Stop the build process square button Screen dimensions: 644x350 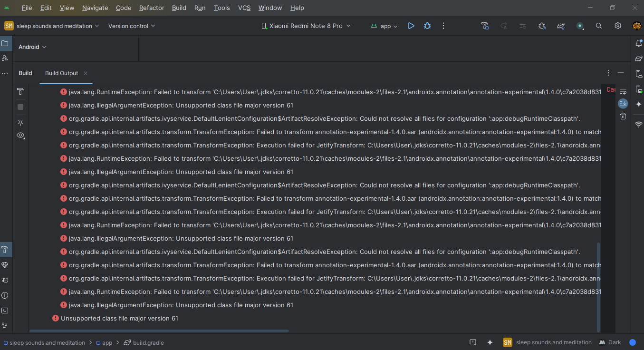[20, 107]
